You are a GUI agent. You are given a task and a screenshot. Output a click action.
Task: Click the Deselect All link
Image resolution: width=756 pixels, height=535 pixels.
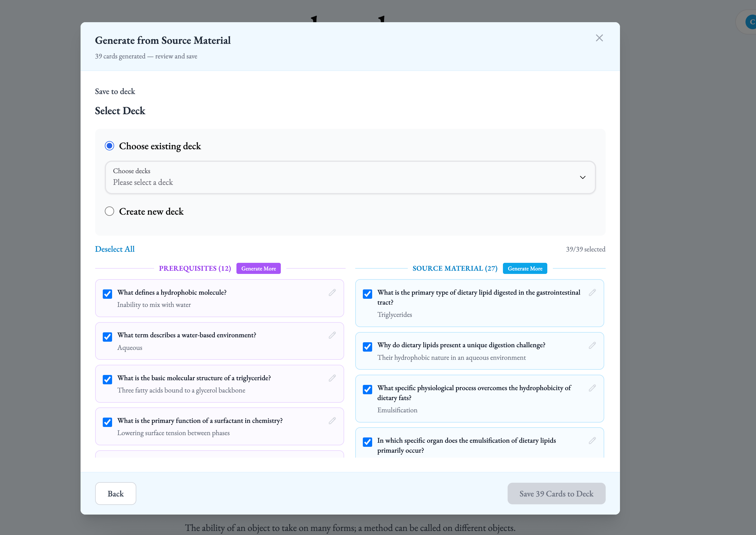tap(115, 249)
